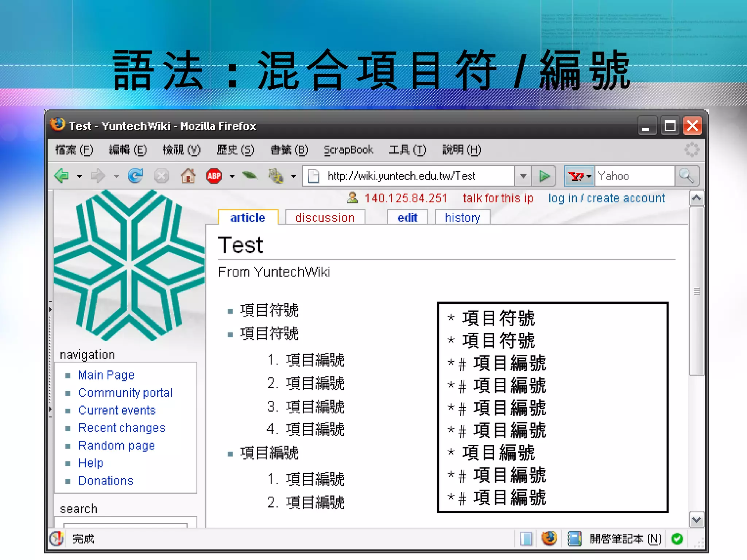Open the Recent changes link
The width and height of the screenshot is (747, 560).
pos(122,428)
